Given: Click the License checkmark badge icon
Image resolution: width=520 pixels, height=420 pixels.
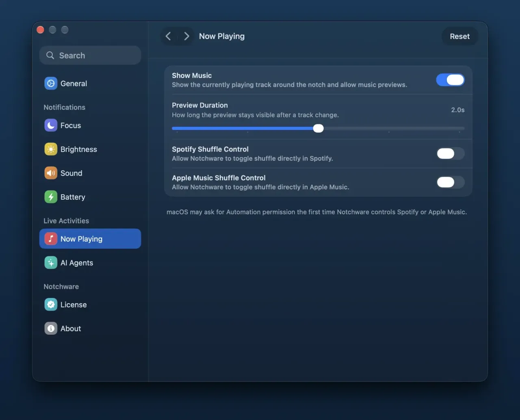Looking at the screenshot, I should pyautogui.click(x=51, y=304).
